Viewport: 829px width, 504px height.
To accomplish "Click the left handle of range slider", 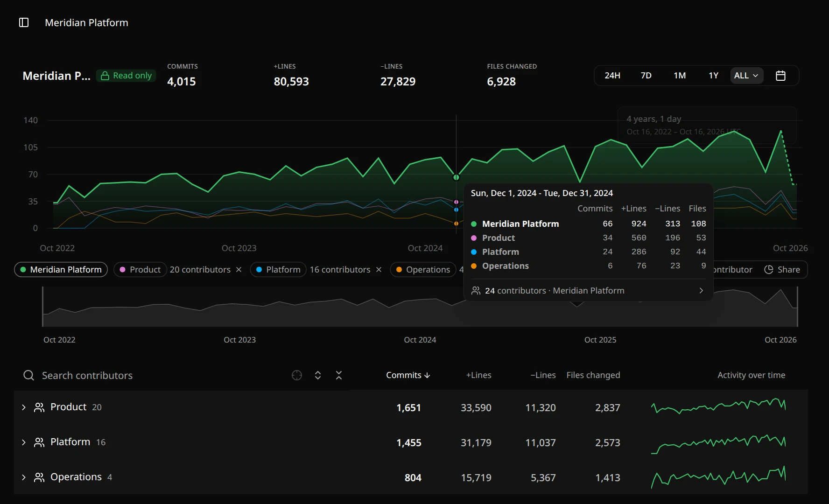I will [x=42, y=307].
